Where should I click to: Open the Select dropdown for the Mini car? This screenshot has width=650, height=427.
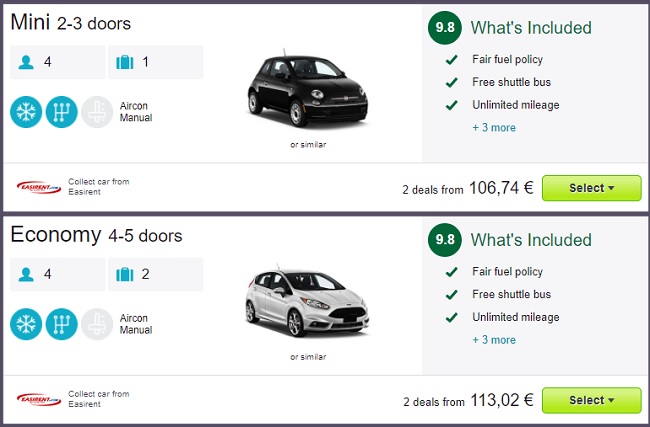click(x=591, y=188)
